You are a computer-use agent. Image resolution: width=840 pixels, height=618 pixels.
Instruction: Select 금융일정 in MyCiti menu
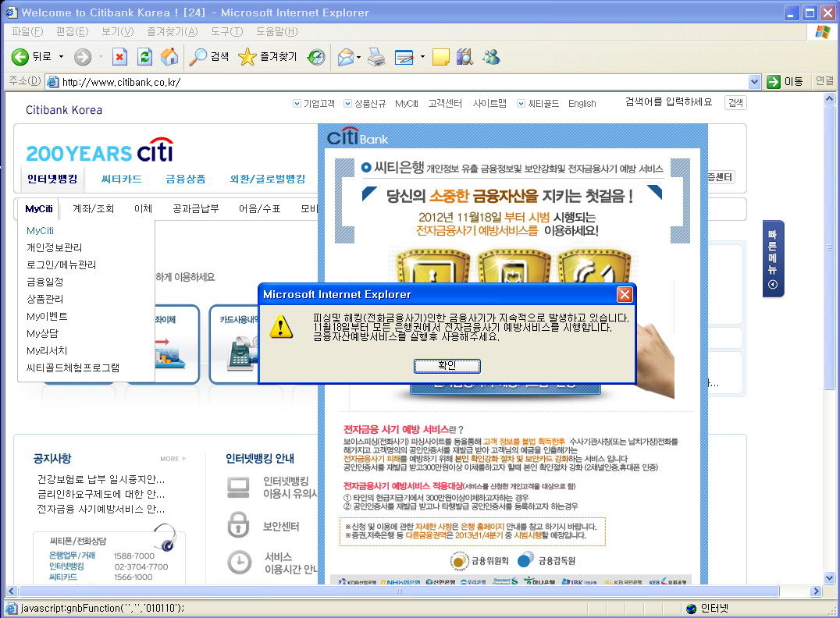(45, 282)
